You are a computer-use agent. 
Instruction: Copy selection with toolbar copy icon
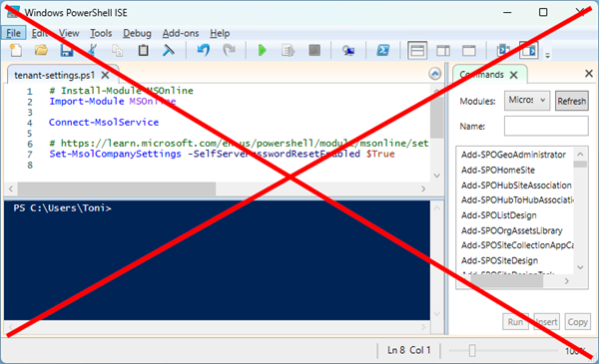(x=117, y=51)
